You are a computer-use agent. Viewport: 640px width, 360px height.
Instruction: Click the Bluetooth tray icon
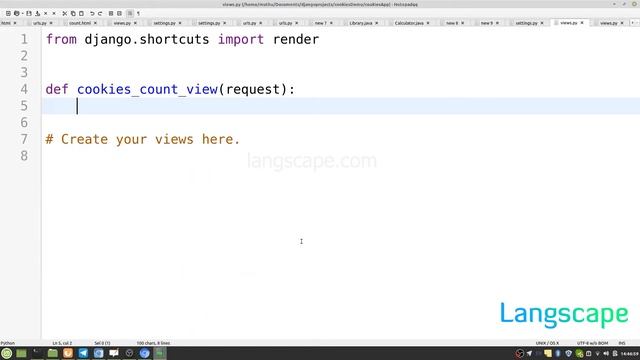point(558,353)
